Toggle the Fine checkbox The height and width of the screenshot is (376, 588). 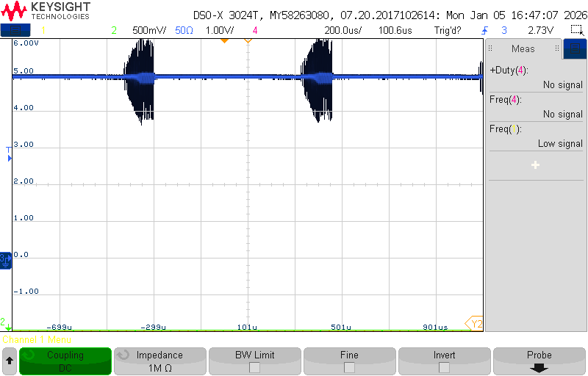coord(349,368)
